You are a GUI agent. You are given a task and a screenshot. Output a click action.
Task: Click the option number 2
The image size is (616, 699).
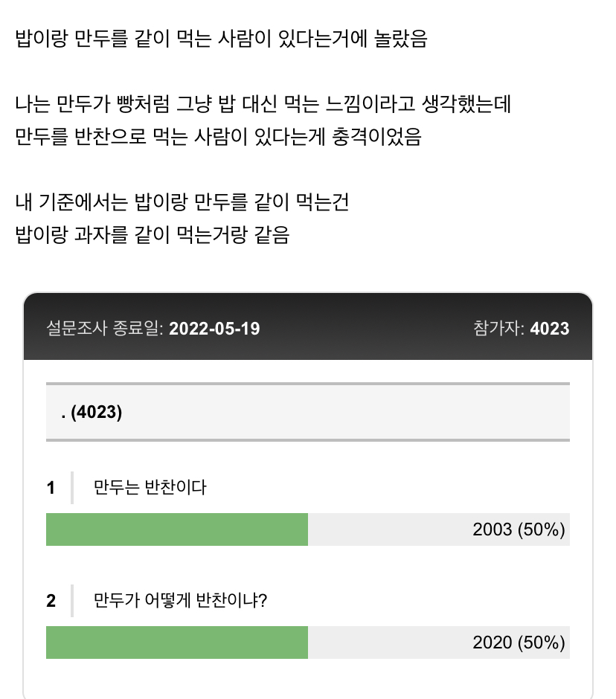pyautogui.click(x=51, y=601)
